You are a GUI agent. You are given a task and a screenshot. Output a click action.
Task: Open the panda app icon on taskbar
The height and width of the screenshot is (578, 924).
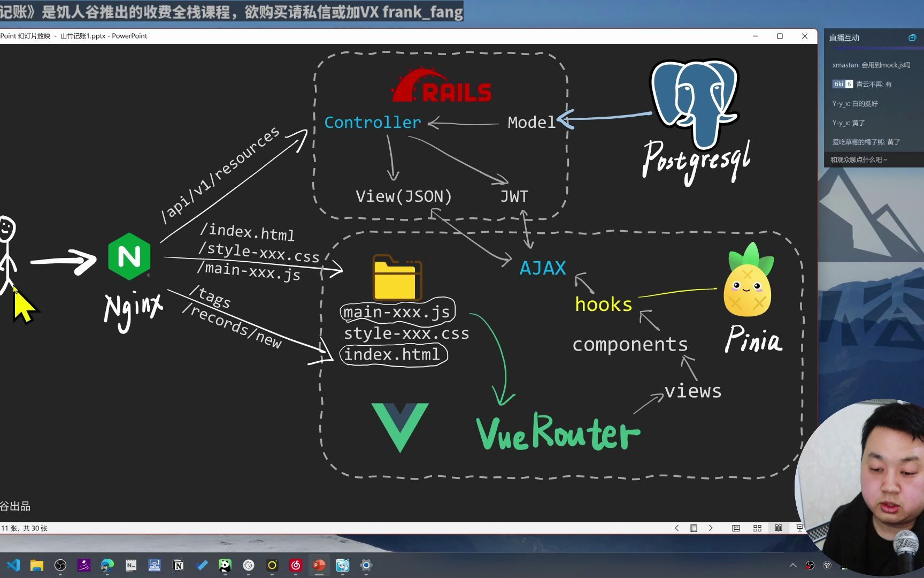point(225,565)
